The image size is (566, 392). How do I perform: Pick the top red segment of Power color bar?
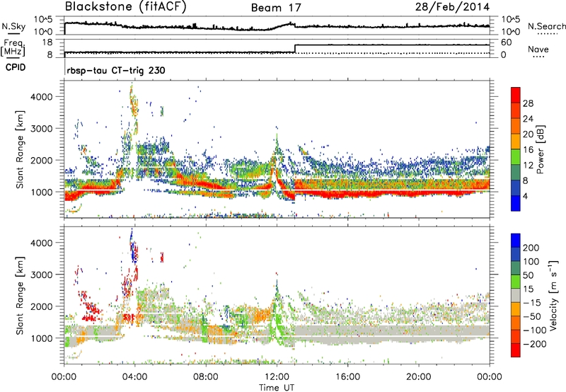[x=516, y=96]
